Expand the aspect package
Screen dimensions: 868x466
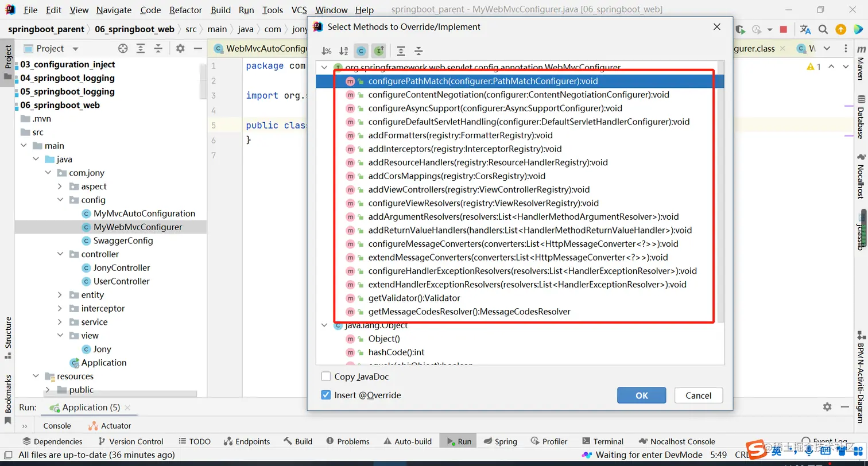(60, 187)
